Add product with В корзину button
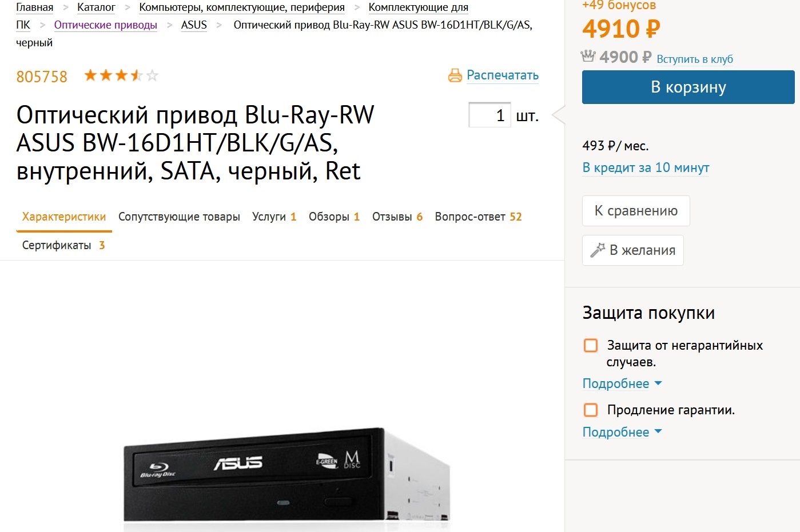This screenshot has height=532, width=800. pos(688,87)
